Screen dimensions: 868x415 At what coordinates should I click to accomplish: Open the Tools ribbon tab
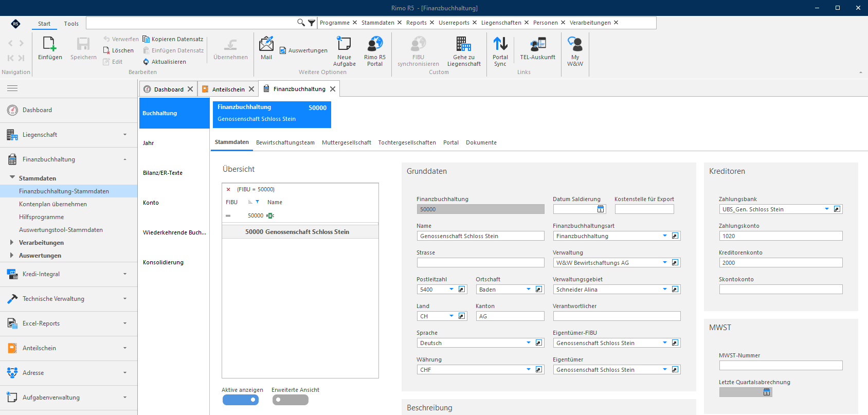click(71, 24)
